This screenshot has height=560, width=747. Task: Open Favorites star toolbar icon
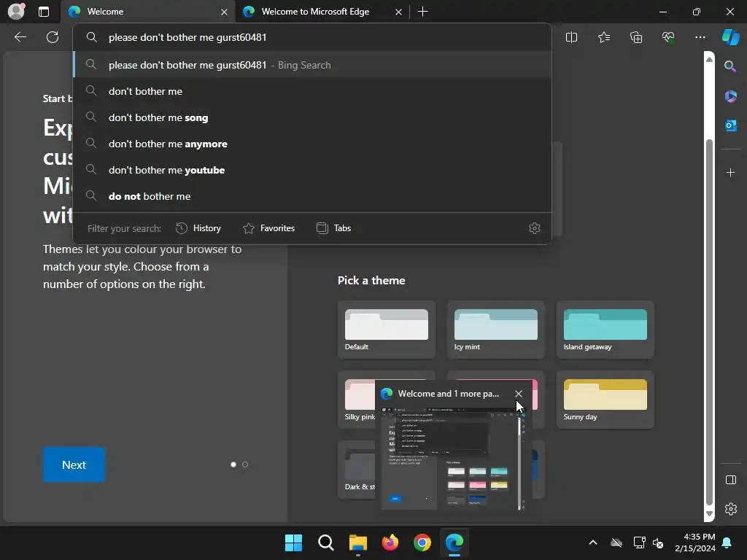[603, 37]
